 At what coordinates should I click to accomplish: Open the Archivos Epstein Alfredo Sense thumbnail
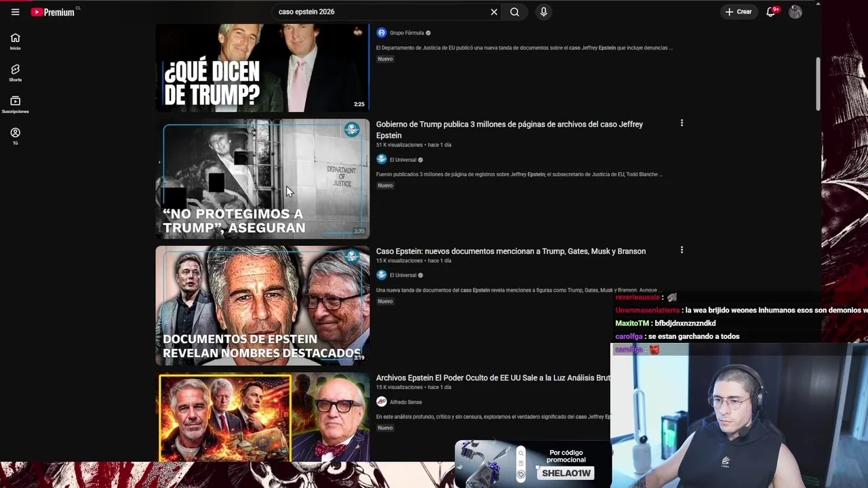point(262,417)
